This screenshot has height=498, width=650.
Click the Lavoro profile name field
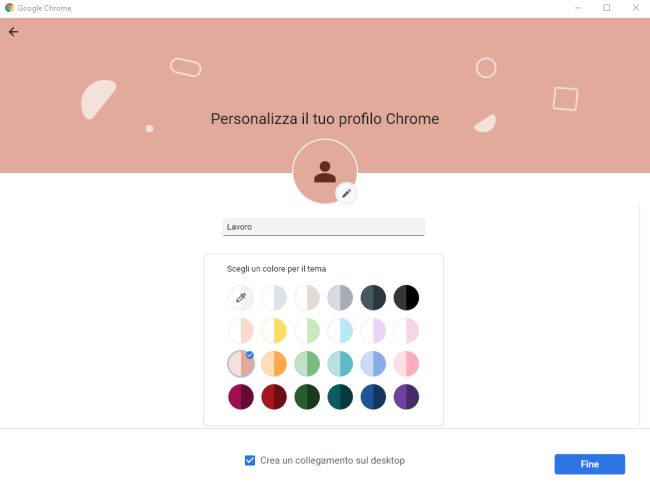[323, 227]
